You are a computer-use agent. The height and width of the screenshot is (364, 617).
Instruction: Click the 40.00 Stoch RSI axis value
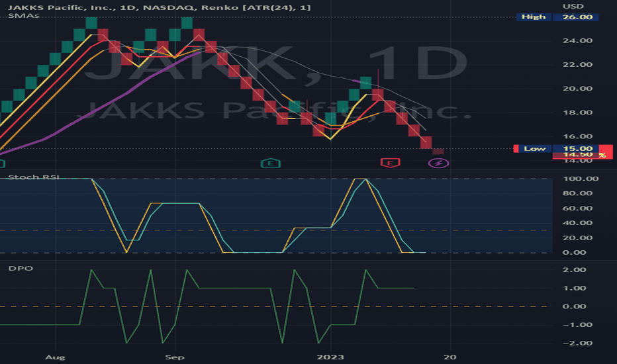point(577,223)
